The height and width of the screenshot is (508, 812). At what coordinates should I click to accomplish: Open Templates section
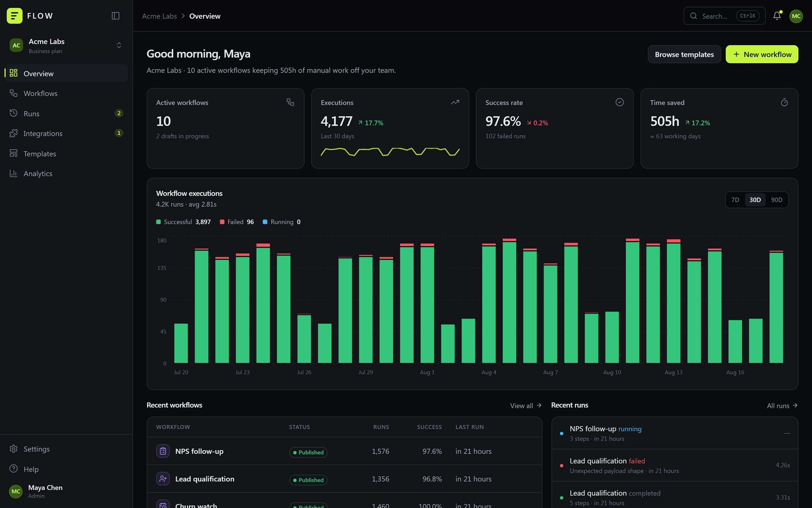(66, 154)
